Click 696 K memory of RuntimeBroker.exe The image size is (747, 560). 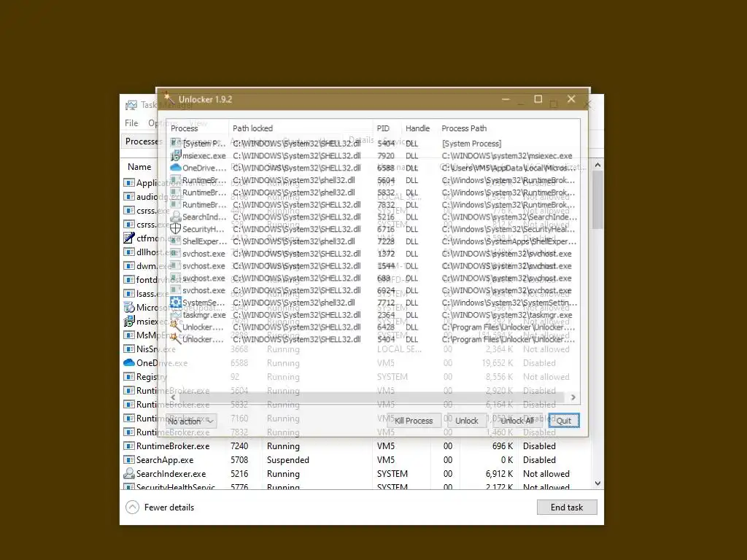pyautogui.click(x=503, y=446)
